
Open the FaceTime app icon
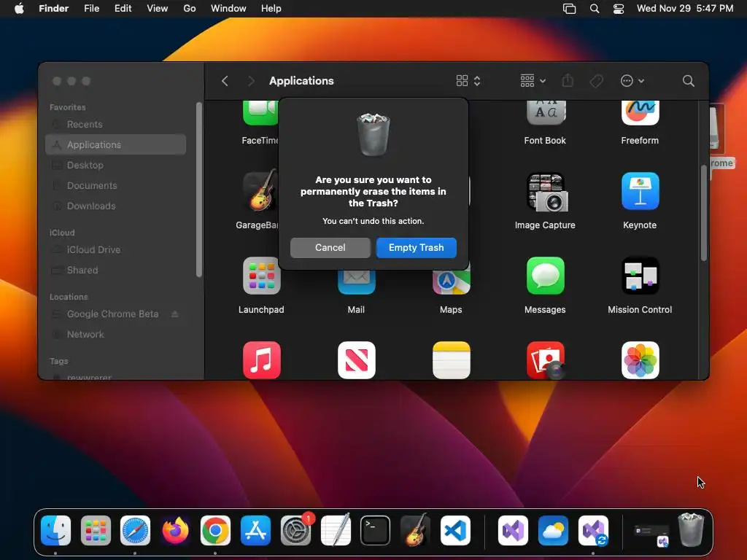pyautogui.click(x=260, y=113)
